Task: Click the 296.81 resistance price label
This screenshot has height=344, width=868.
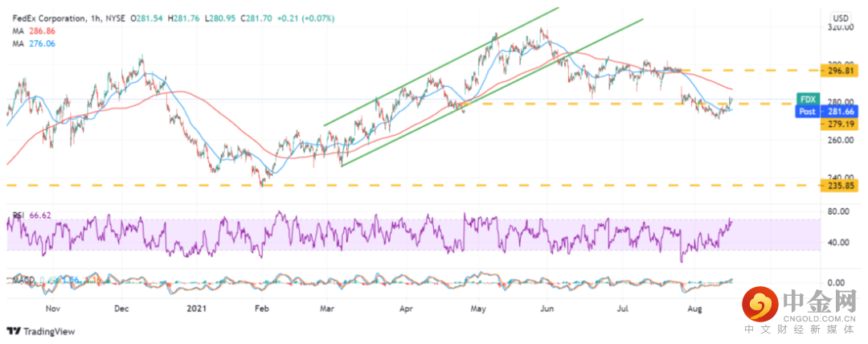Action: [x=840, y=71]
